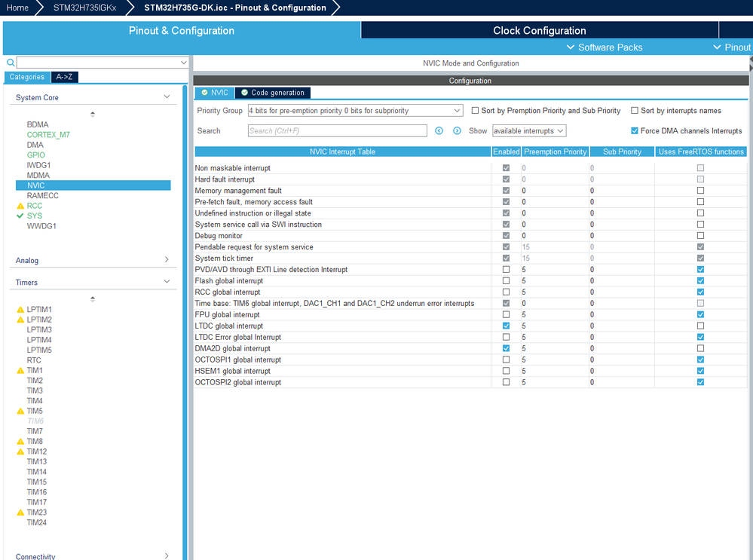Screen dimensions: 753x560
Task: Click the STM32H735G-DK.ioc breadcrumb
Action: click(x=235, y=8)
